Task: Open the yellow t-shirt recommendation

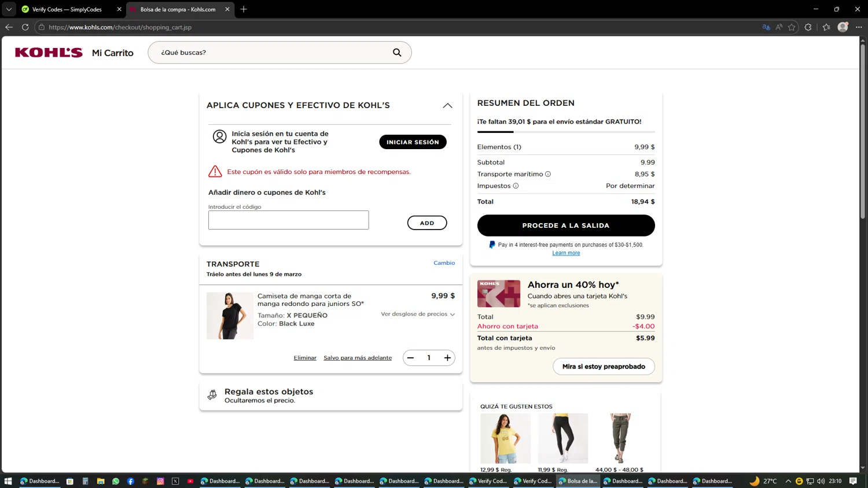Action: tap(505, 438)
